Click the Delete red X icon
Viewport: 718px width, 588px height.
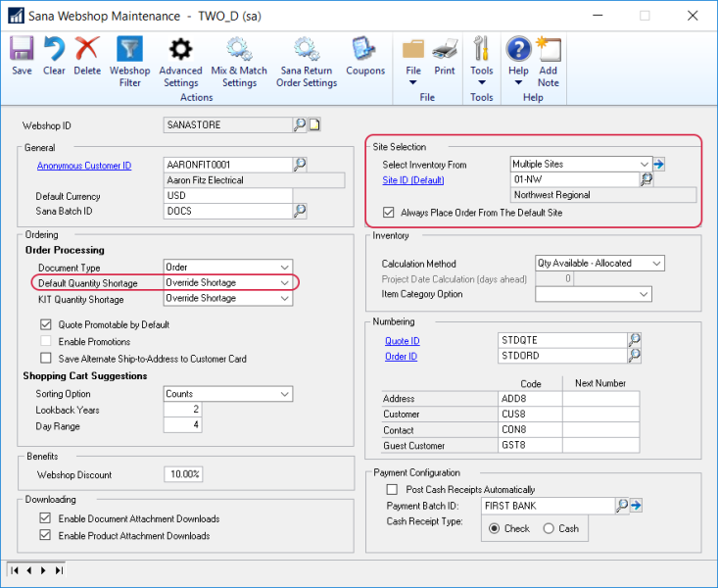tap(87, 49)
